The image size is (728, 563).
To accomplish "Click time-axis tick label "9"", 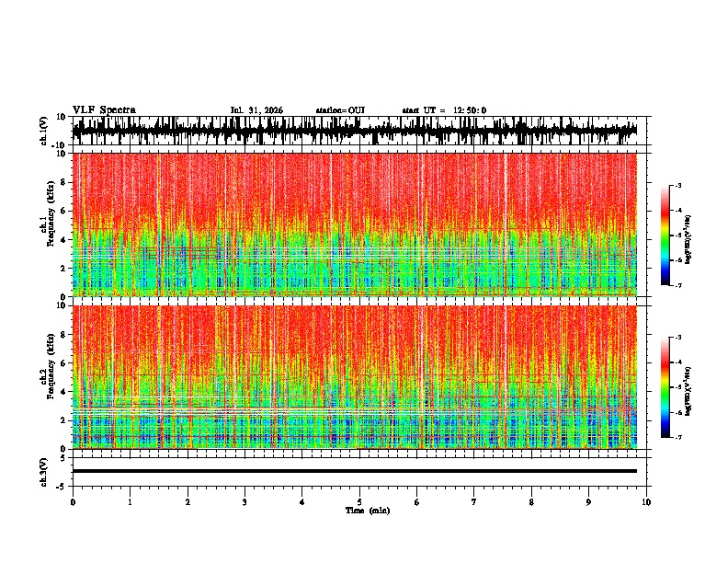I will coord(588,502).
